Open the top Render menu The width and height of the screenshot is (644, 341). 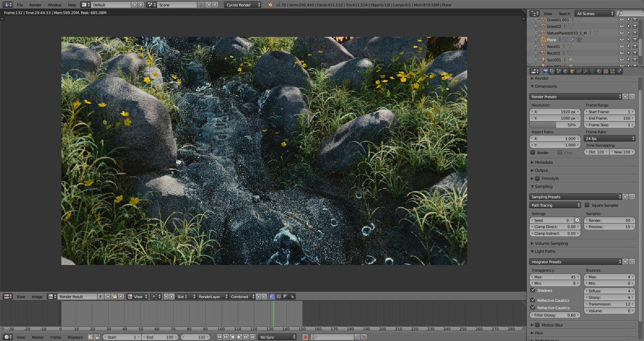[x=35, y=5]
